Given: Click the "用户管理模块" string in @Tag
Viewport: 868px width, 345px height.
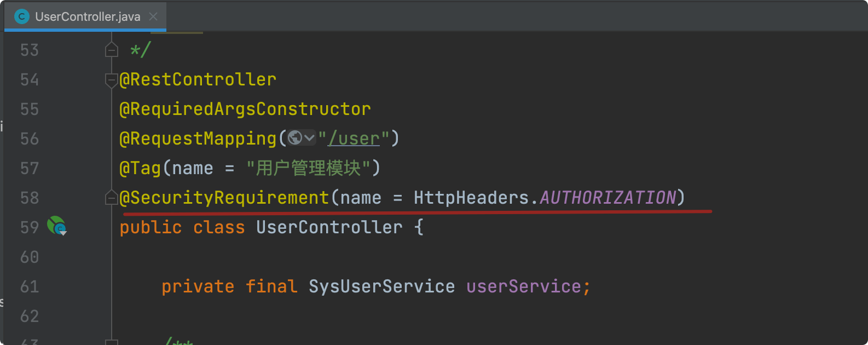Looking at the screenshot, I should point(308,168).
